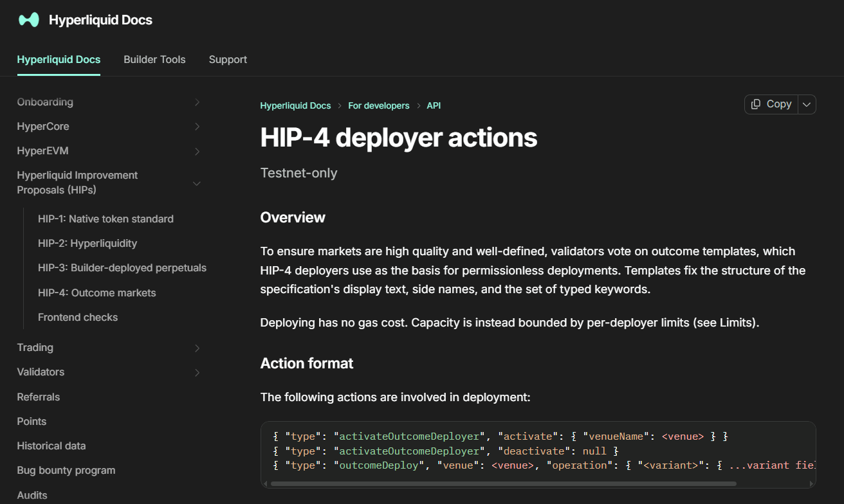The width and height of the screenshot is (844, 504).
Task: Open the Builder Tools tab
Action: [x=154, y=60]
